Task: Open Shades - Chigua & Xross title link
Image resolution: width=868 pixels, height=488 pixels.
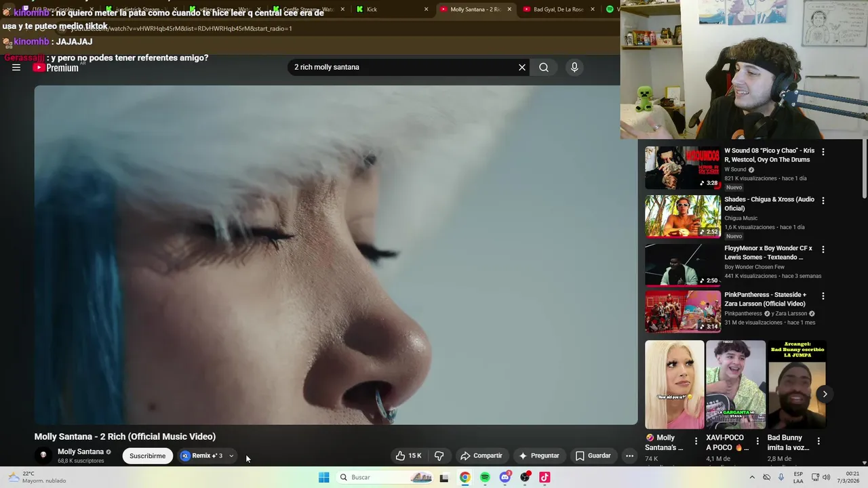Action: click(x=770, y=204)
